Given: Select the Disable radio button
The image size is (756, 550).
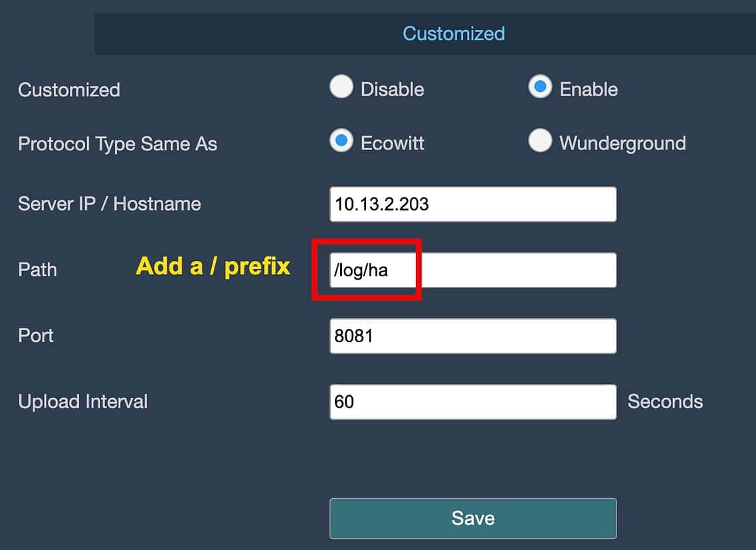Looking at the screenshot, I should point(341,87).
